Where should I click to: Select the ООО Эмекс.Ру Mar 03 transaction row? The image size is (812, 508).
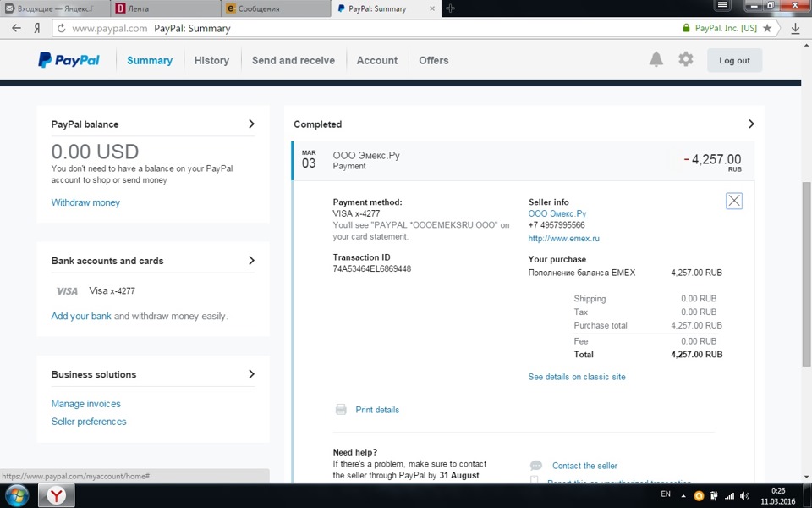[523, 161]
